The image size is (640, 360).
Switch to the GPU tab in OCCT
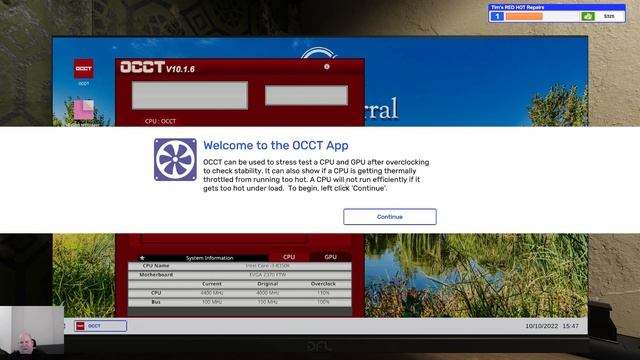tap(331, 257)
